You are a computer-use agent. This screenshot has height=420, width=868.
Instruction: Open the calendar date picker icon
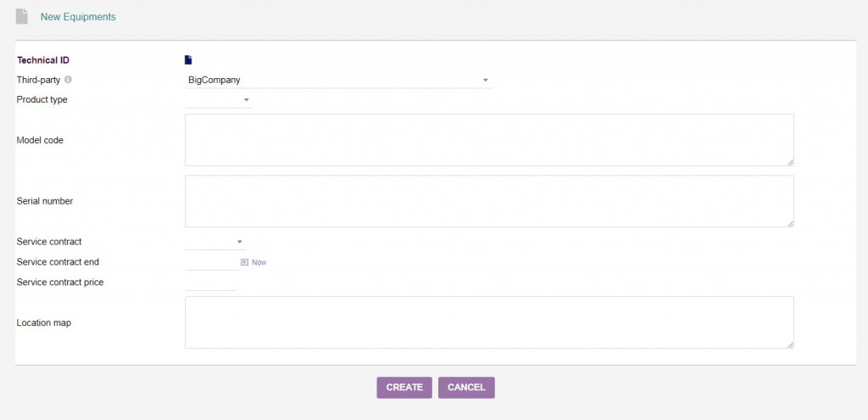pos(244,262)
